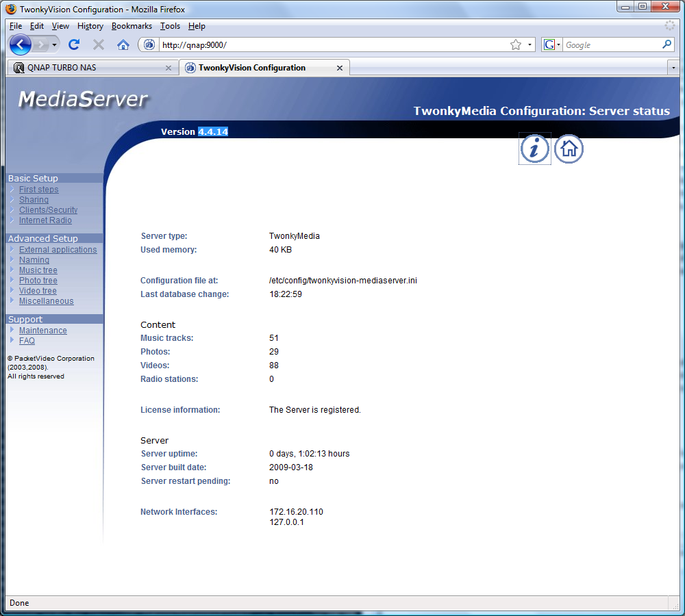Go to Miscellaneous settings
Screen dimensions: 685x616
(47, 301)
